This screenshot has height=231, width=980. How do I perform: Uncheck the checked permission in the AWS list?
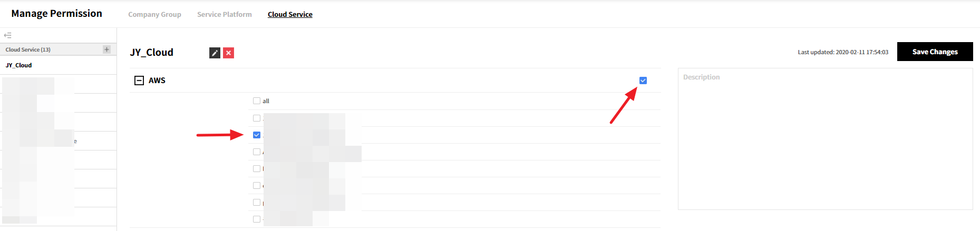click(257, 135)
